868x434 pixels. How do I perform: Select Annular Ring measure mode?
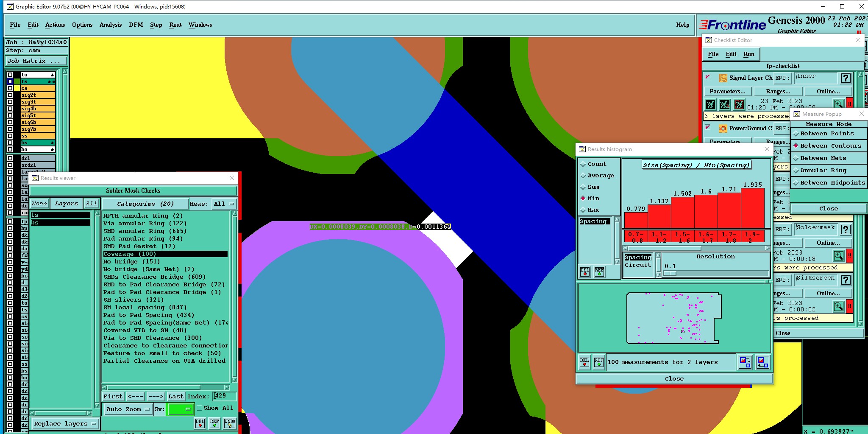coord(829,171)
